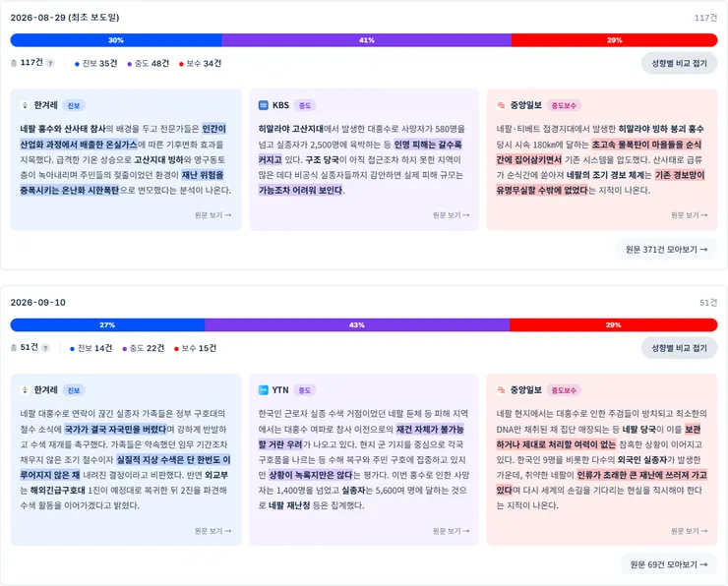Collapse 성향별 비교 for 2026-09-10
This screenshot has height=586, width=728.
[x=679, y=348]
